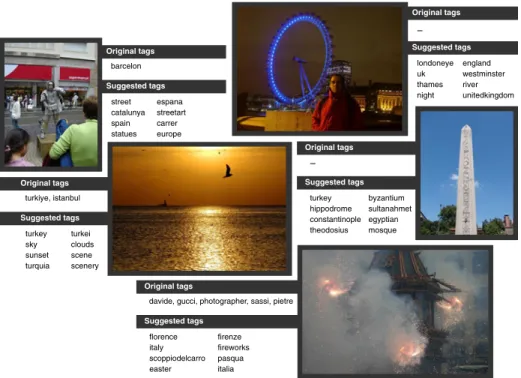Pick the 'spain' suggested tag
Image resolution: width=521 pixels, height=378 pixels.
coord(121,123)
